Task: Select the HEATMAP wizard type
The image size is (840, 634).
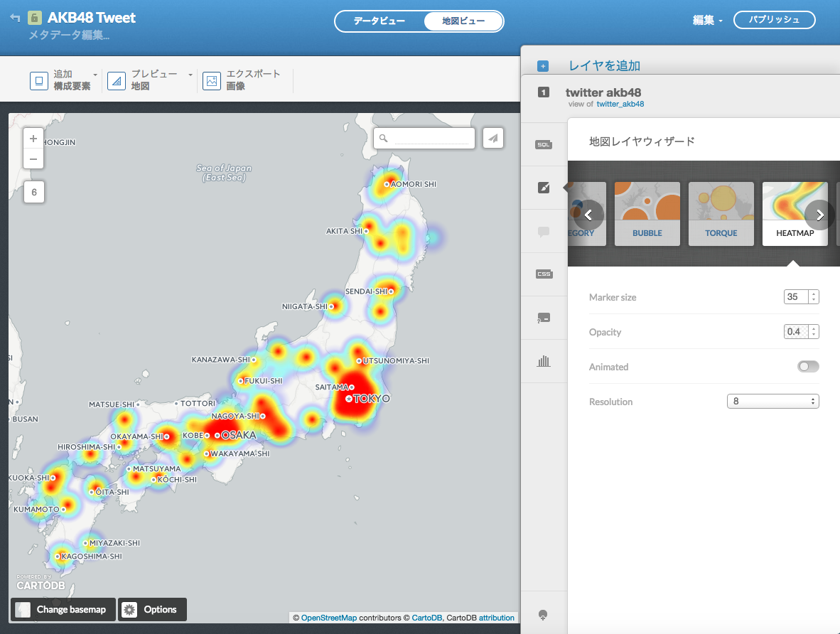Action: pos(795,214)
